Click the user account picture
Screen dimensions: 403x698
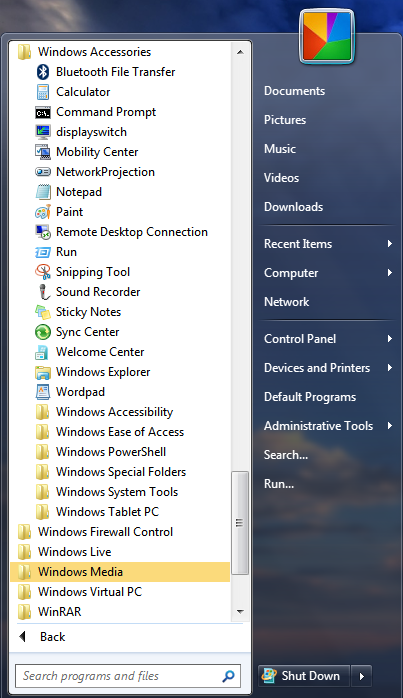(x=327, y=37)
